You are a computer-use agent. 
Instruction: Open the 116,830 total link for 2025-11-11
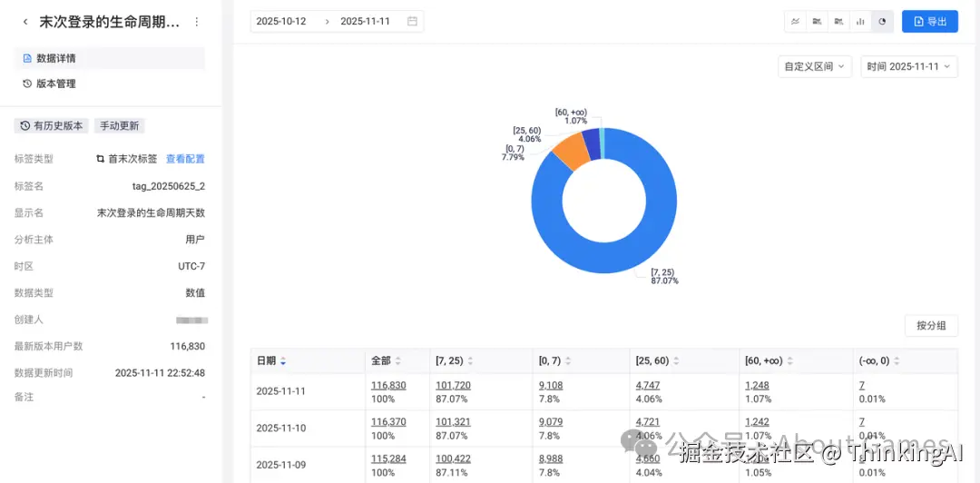click(x=388, y=385)
